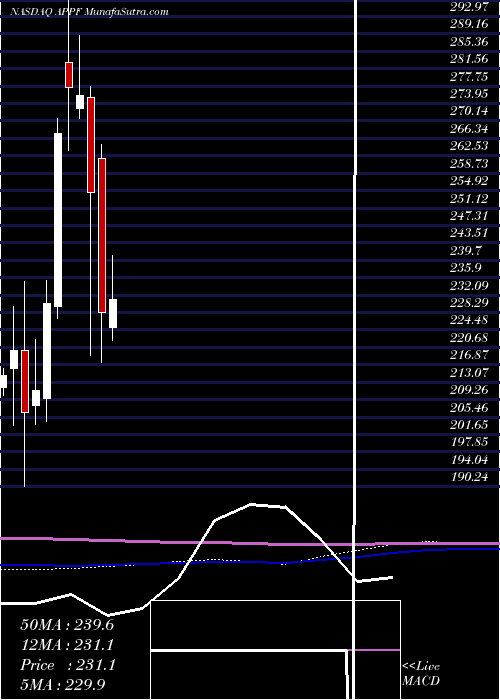Click the 239.7 price axis label
This screenshot has width=500, height=700.
pyautogui.click(x=466, y=251)
